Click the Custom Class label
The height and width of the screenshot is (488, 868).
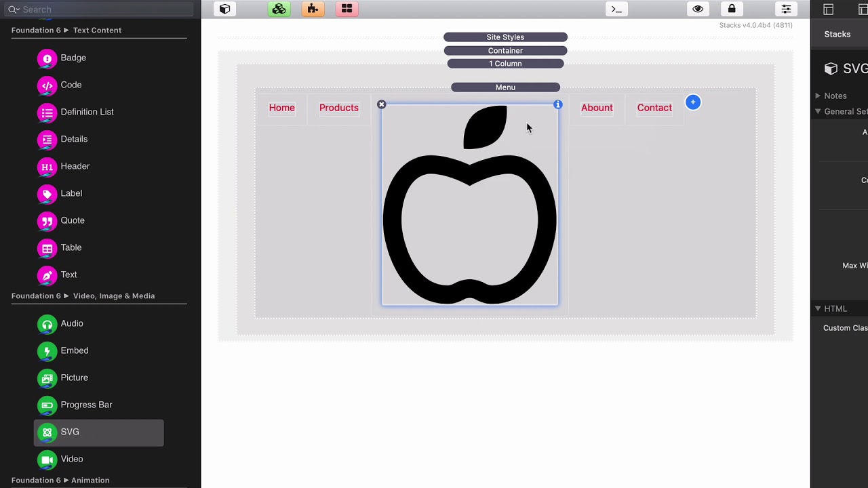point(846,328)
